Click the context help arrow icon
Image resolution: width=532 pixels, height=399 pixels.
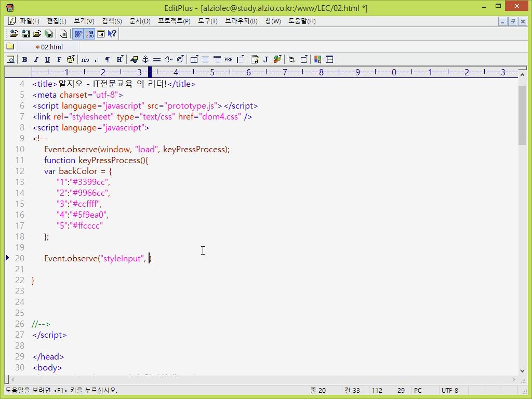click(x=112, y=34)
